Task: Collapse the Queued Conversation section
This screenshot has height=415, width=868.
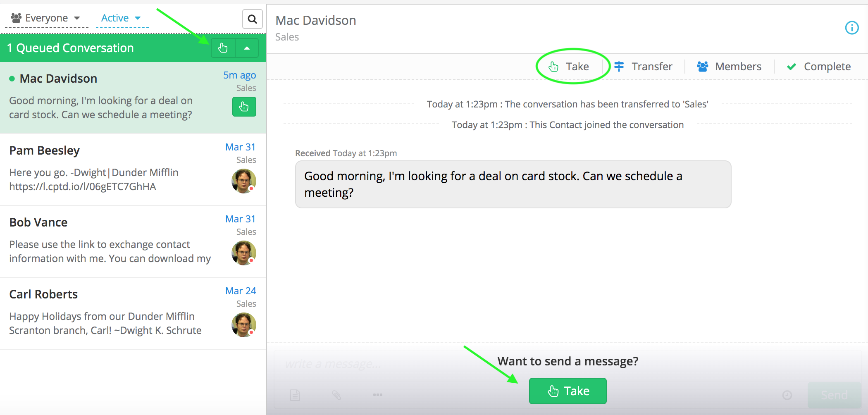Action: point(247,48)
